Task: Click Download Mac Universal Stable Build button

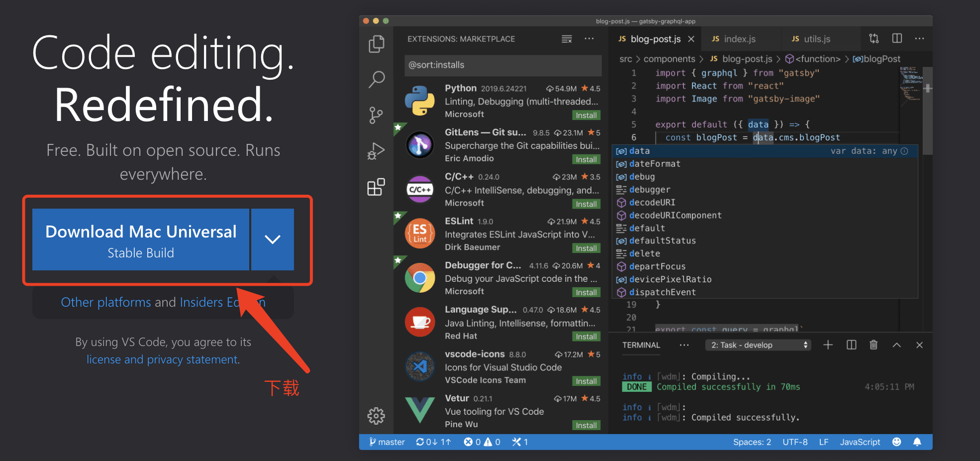Action: pyautogui.click(x=141, y=239)
